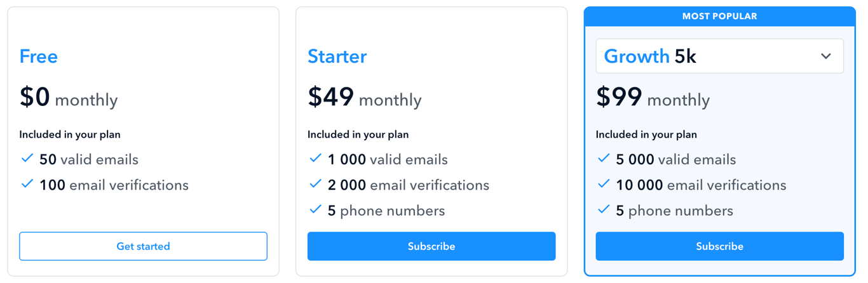Open the Growth 5k plan dropdown
Screen dimensions: 868x283
coord(719,56)
